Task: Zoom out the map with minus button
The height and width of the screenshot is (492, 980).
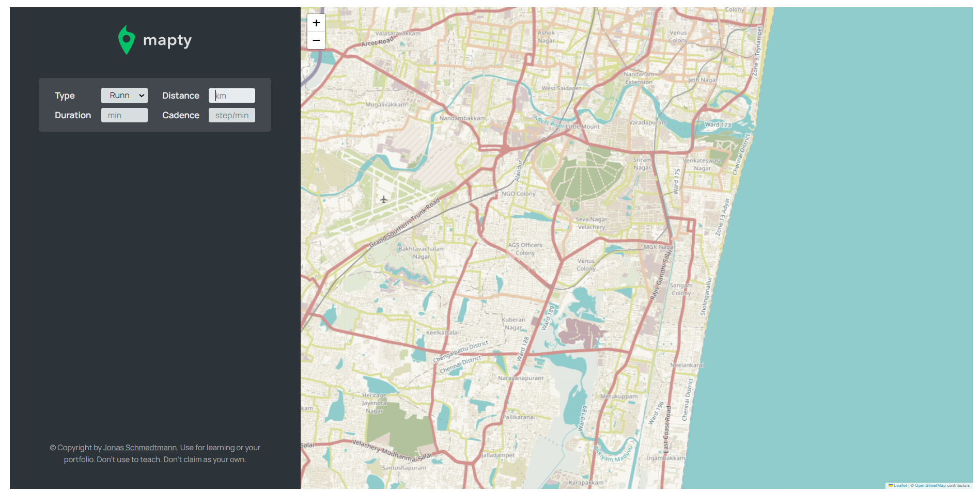Action: pos(316,40)
